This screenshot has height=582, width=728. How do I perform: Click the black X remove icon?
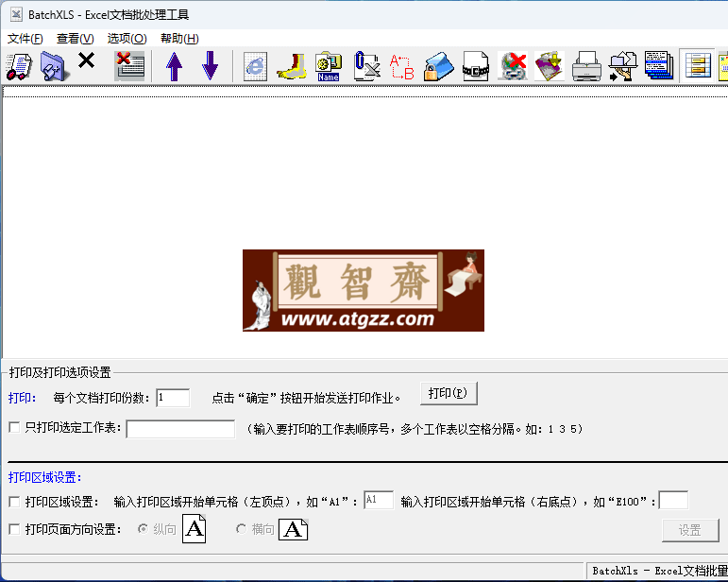click(86, 60)
